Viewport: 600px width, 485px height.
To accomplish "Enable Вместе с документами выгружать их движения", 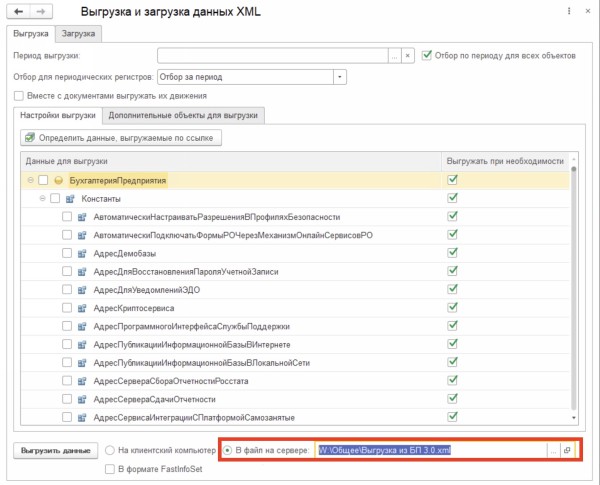I will coord(19,96).
